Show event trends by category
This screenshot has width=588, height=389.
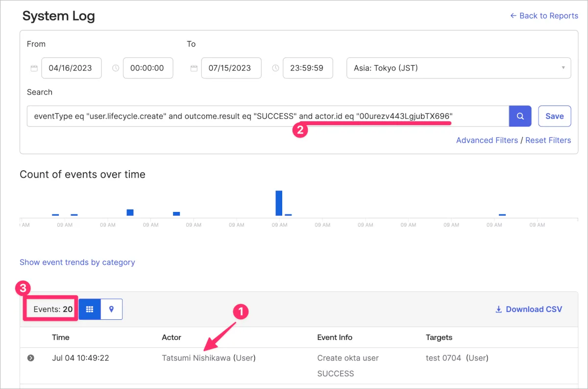click(77, 262)
